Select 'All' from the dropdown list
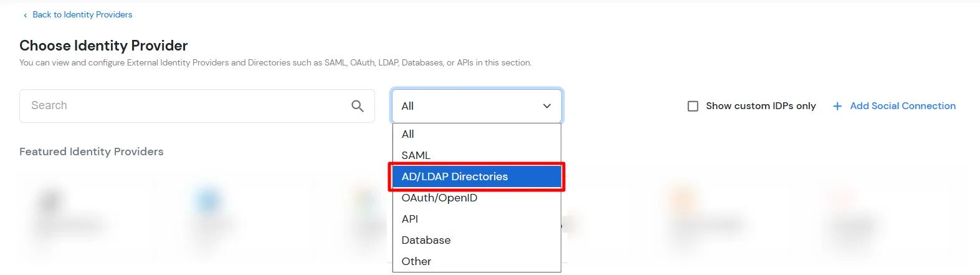The width and height of the screenshot is (980, 275). pos(408,134)
